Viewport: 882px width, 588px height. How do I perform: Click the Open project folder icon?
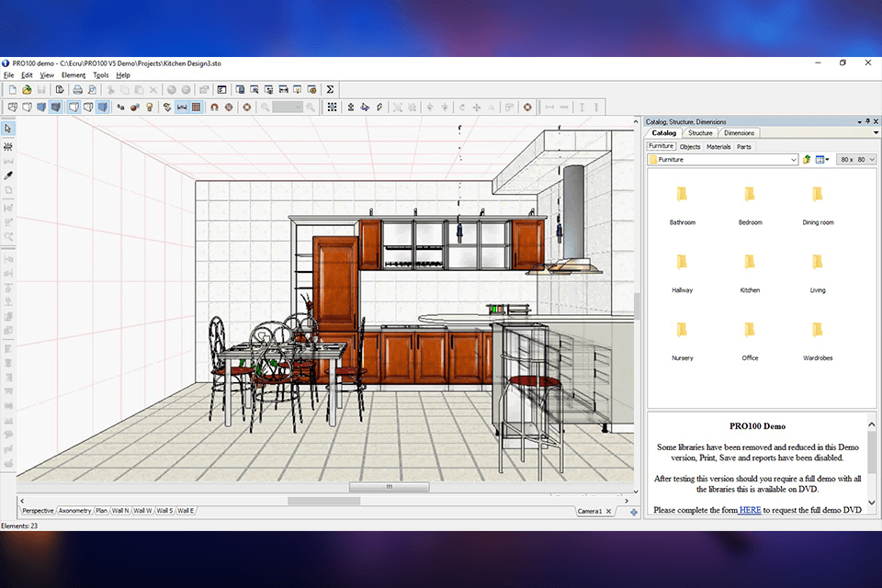click(26, 89)
